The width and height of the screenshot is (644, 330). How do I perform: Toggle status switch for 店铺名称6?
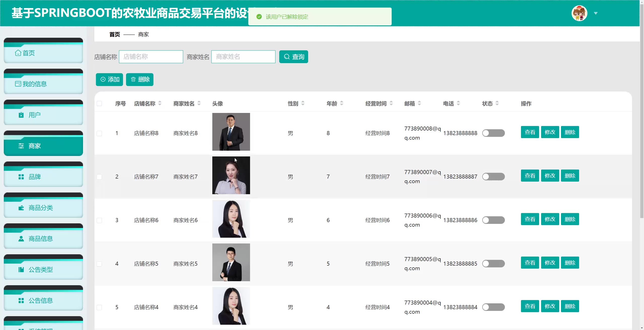coord(493,220)
